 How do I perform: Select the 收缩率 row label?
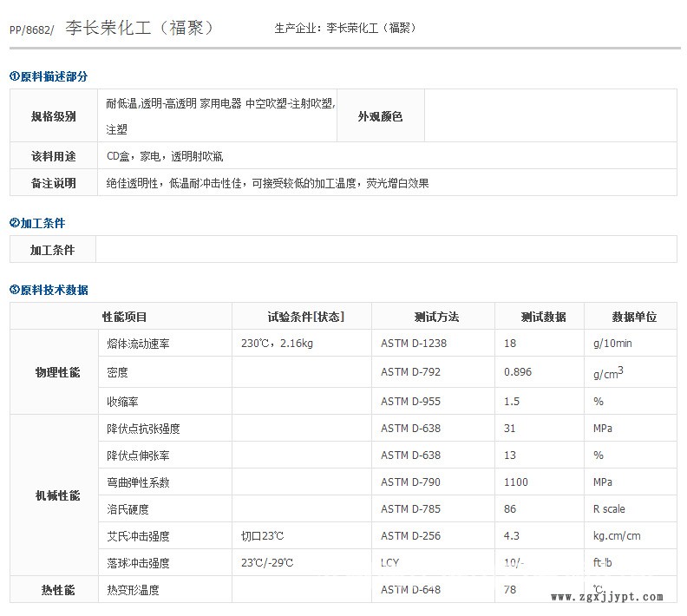(x=122, y=402)
